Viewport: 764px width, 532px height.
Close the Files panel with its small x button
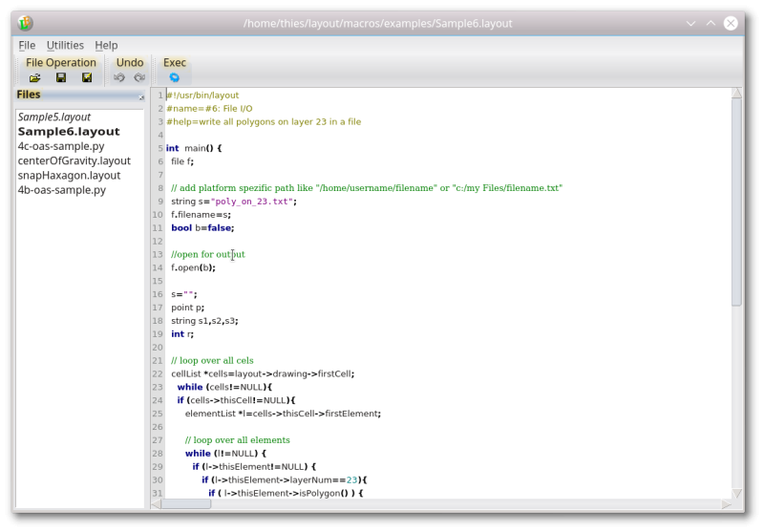tap(141, 97)
